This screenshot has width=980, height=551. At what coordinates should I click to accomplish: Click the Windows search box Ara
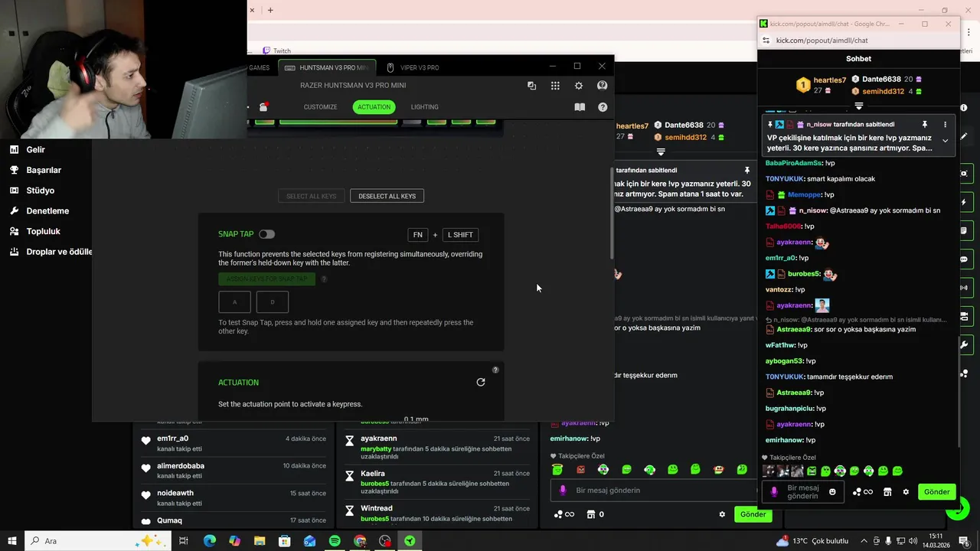[96, 541]
